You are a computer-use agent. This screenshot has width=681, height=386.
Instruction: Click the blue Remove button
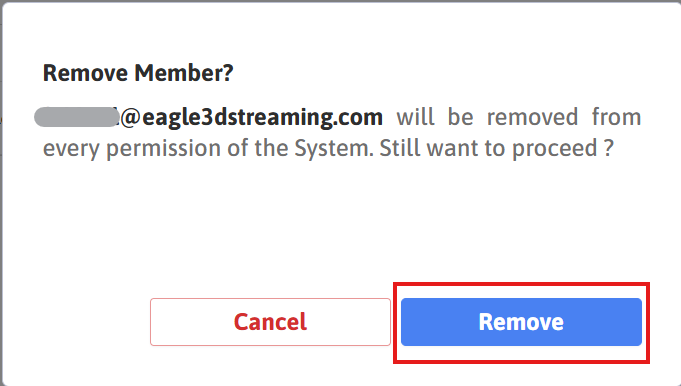tap(521, 322)
